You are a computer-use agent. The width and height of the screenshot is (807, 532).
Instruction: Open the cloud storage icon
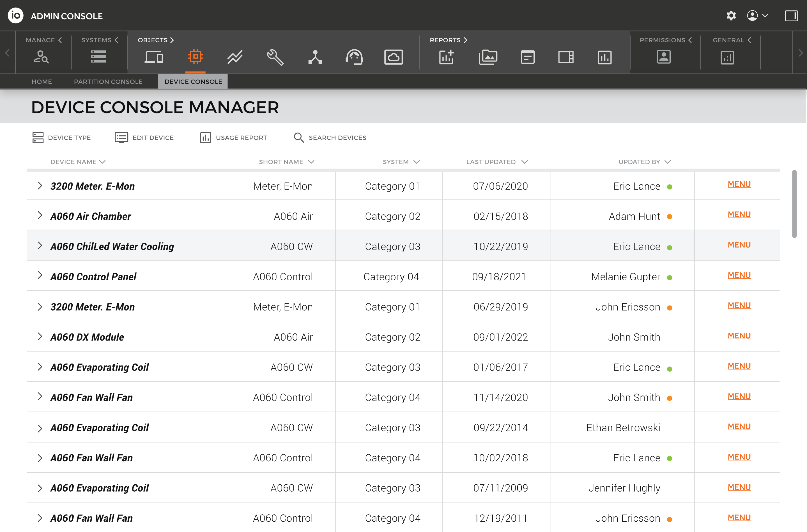point(394,57)
